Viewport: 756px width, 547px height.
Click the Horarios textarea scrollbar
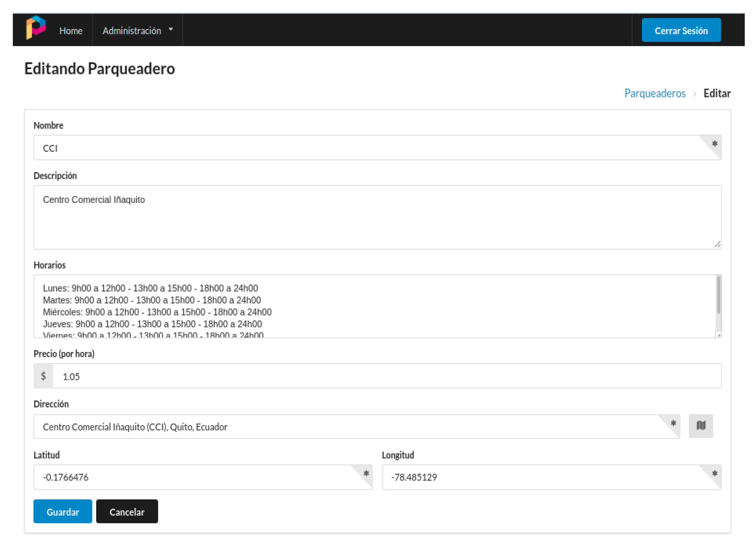[718, 295]
